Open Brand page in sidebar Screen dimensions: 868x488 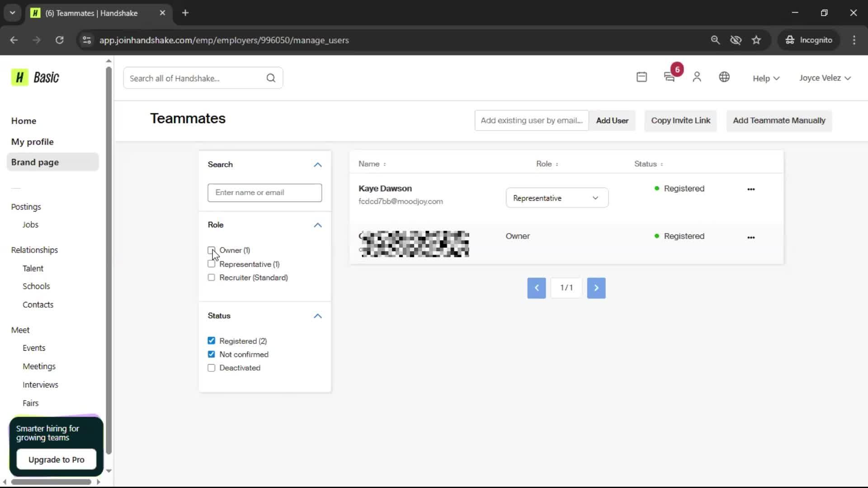(x=52, y=162)
